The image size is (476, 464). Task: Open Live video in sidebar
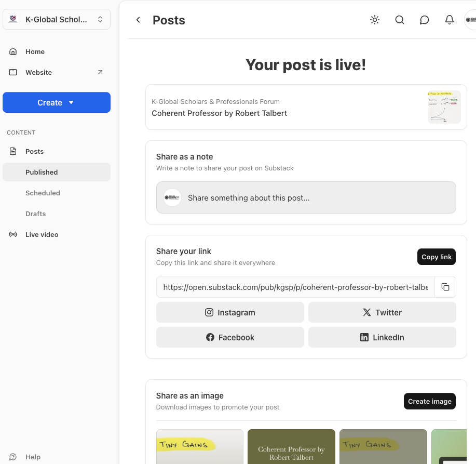point(57,234)
